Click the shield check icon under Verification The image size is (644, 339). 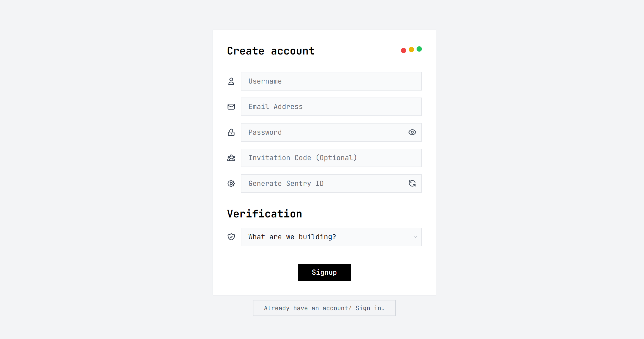[231, 237]
